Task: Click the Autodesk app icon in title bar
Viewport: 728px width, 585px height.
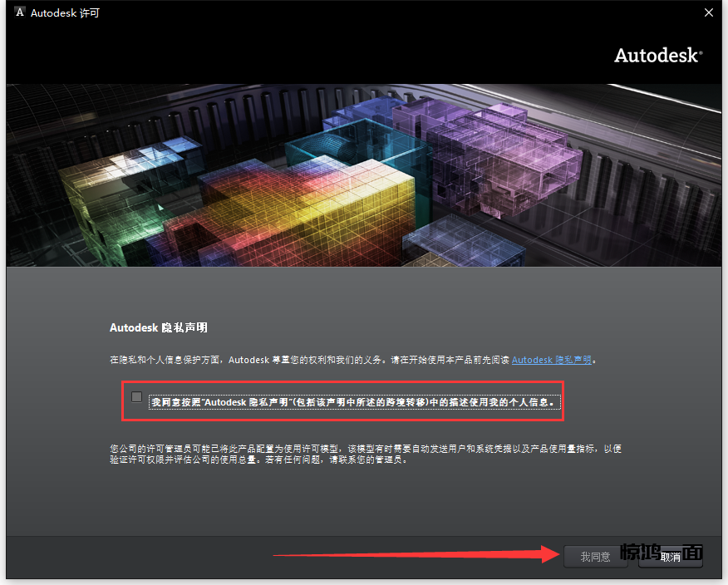Action: (x=18, y=12)
